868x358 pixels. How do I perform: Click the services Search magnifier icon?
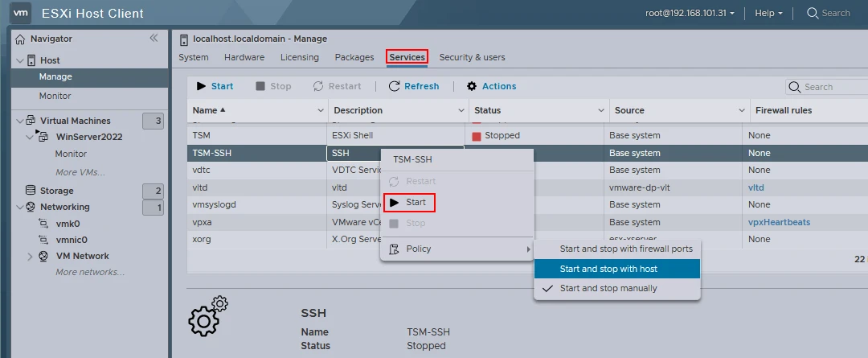coord(794,87)
